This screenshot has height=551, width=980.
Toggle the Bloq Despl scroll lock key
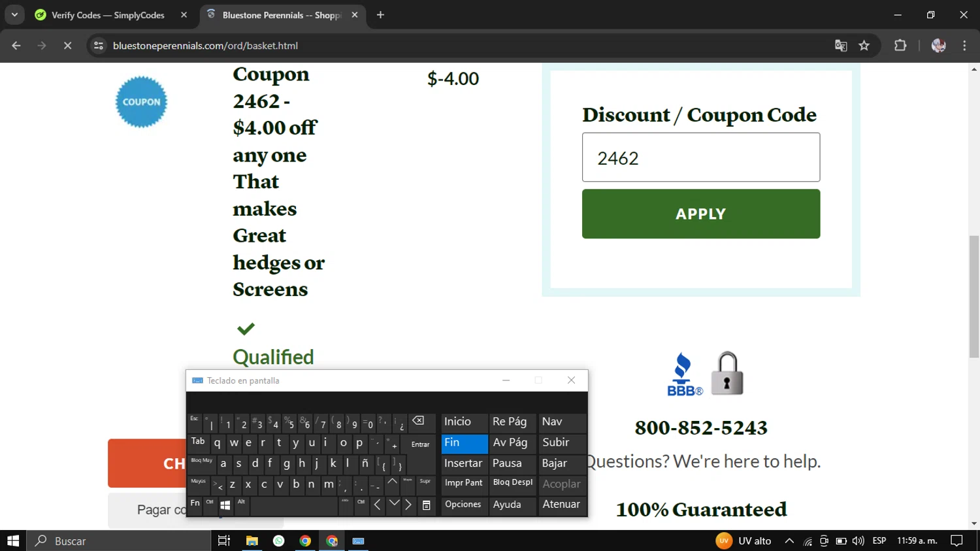(x=513, y=484)
